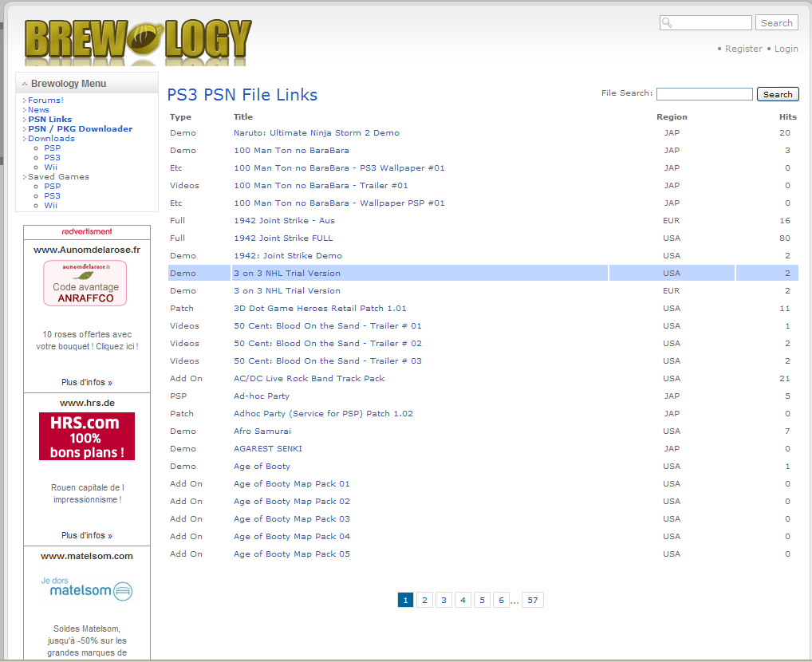Click the File Search input field
The image size is (812, 662).
704,94
